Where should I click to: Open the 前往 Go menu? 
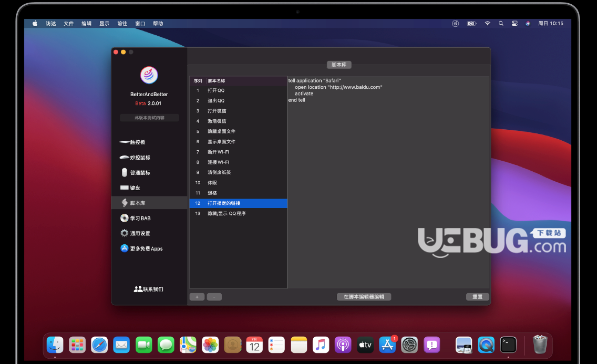(122, 24)
